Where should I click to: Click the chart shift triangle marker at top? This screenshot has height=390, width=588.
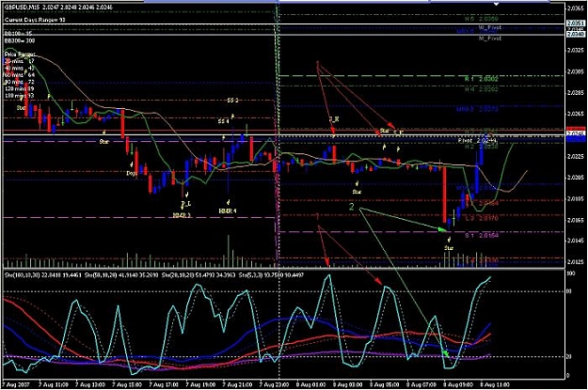[x=496, y=4]
